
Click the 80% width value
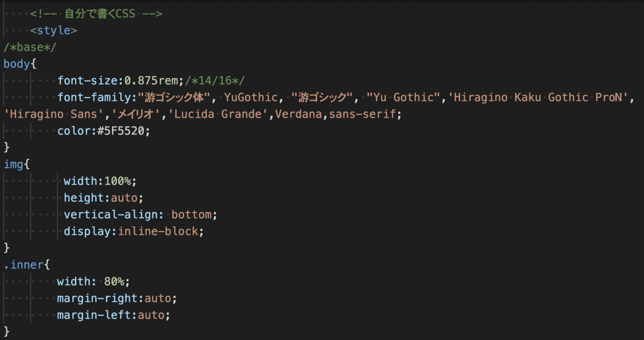115,281
